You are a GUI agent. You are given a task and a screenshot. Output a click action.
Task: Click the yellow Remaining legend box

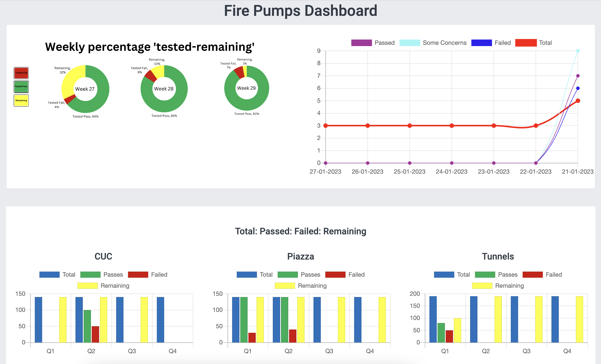(x=21, y=100)
